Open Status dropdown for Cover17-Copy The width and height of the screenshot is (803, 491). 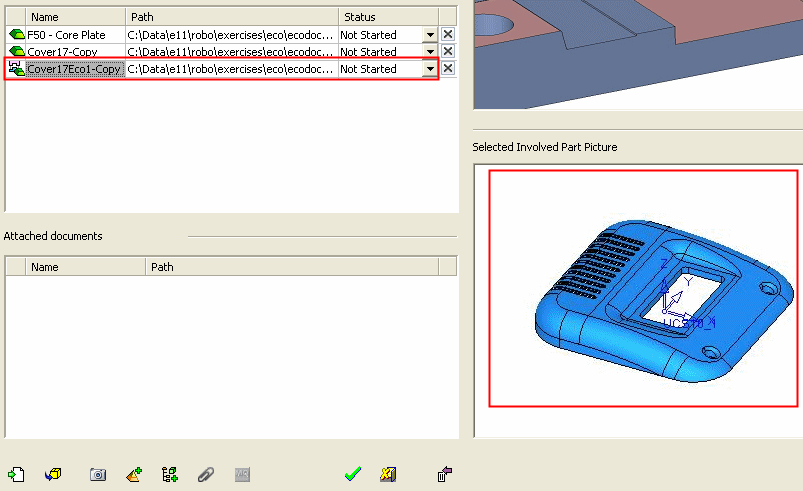(x=430, y=52)
